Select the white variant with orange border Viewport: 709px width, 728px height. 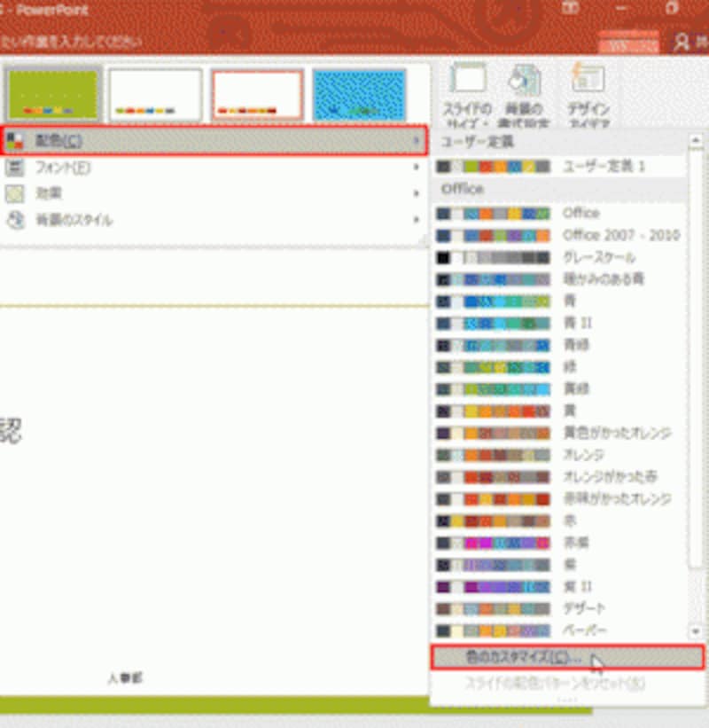258,94
